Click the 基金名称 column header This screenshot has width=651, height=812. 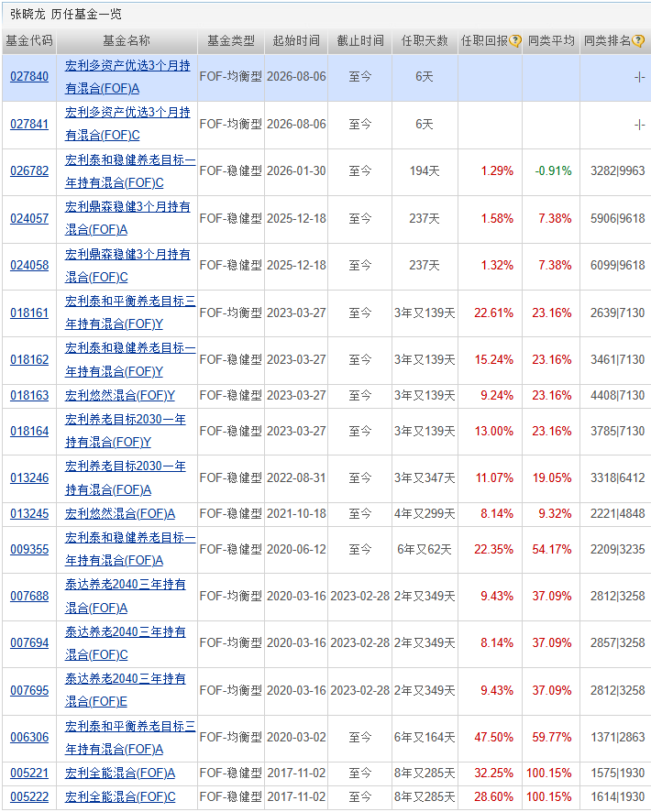(x=127, y=41)
